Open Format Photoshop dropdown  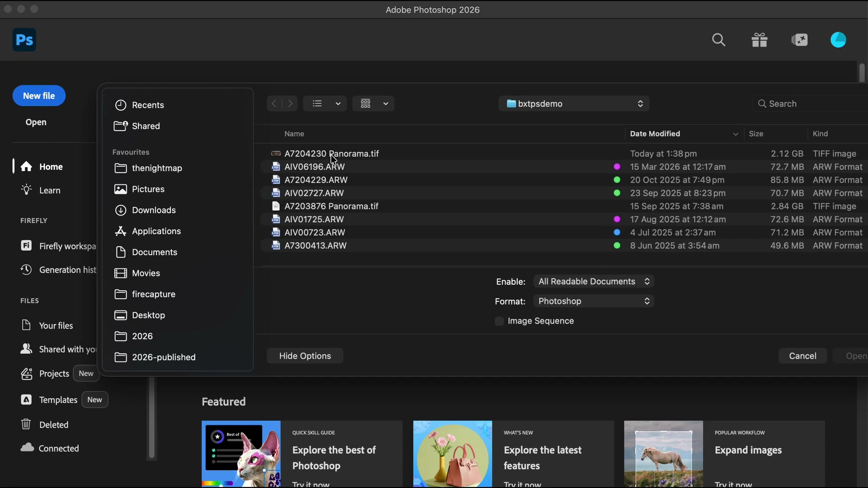click(594, 301)
